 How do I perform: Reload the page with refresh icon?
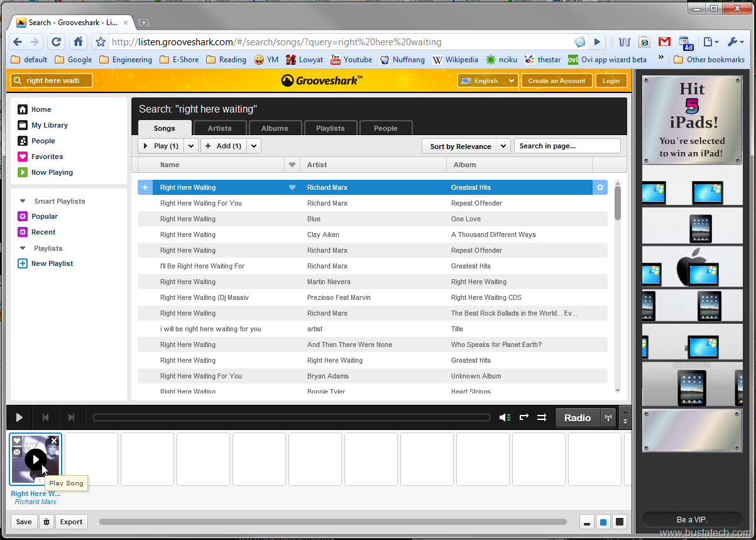click(56, 42)
